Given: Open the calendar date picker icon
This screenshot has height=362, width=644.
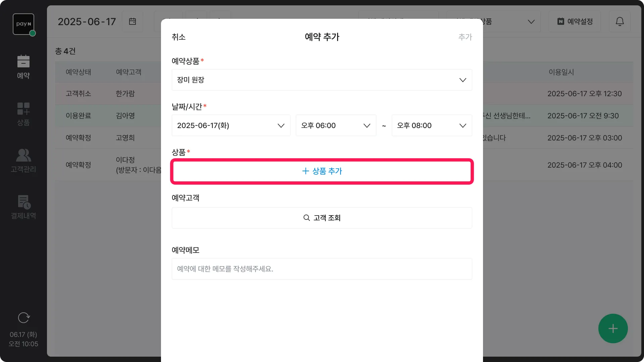Looking at the screenshot, I should click(x=132, y=21).
